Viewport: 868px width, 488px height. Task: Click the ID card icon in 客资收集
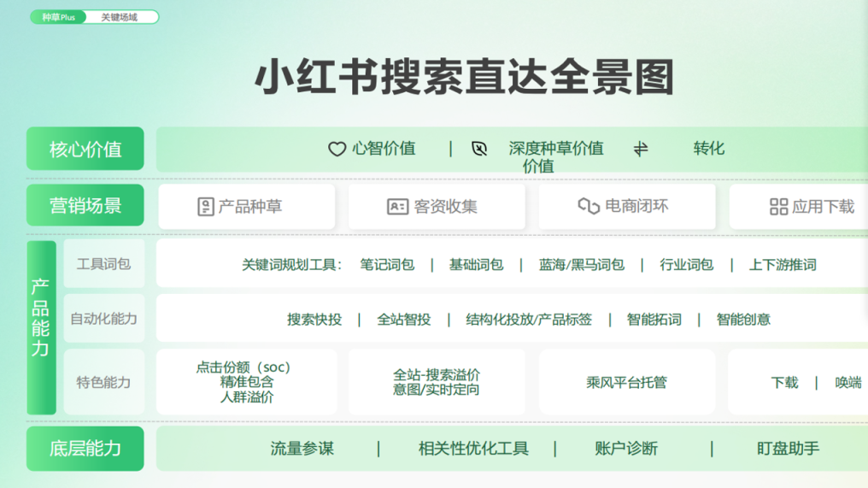pyautogui.click(x=397, y=207)
